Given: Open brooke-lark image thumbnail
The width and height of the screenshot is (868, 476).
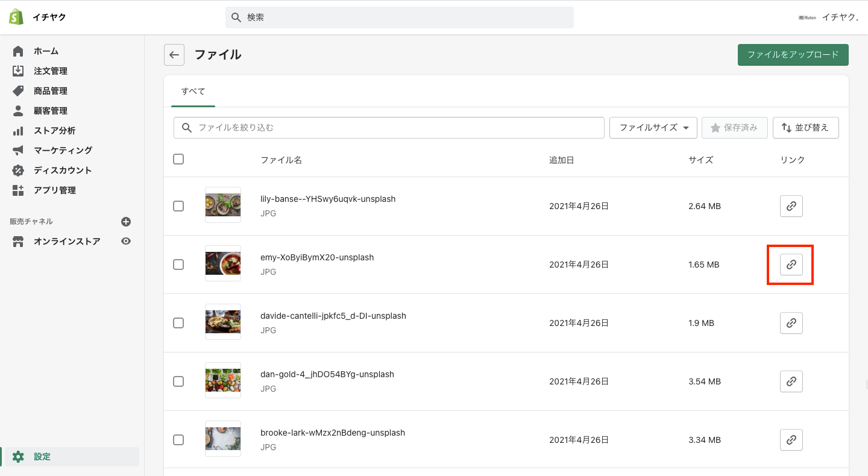Looking at the screenshot, I should click(223, 439).
